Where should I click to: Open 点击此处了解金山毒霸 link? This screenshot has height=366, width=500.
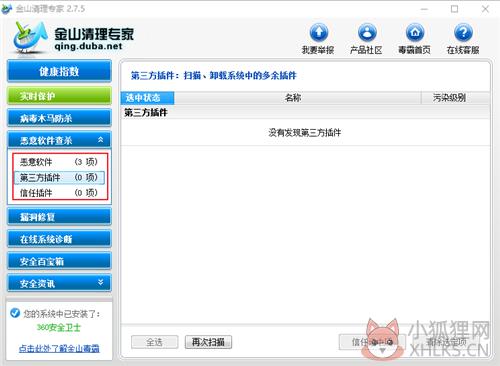pos(59,348)
